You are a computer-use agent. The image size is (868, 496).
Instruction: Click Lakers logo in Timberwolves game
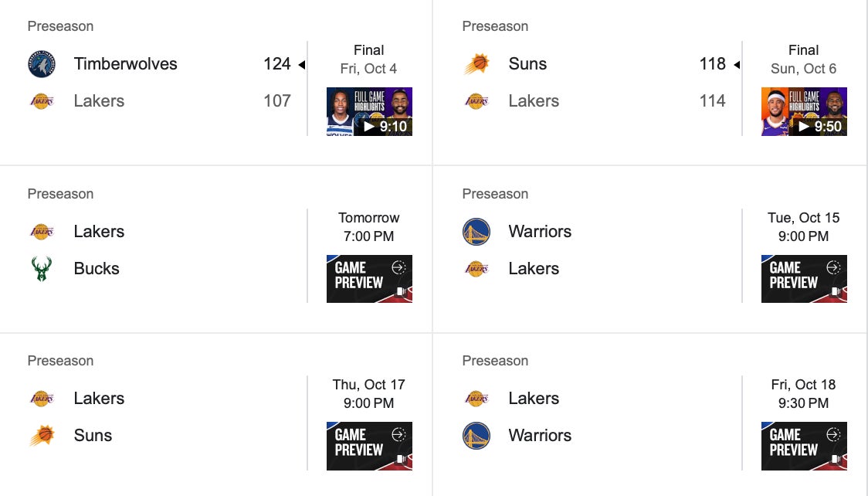[41, 101]
